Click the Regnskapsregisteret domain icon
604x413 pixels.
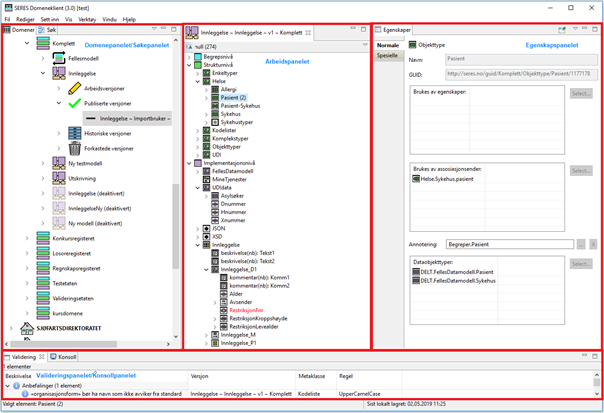pyautogui.click(x=43, y=268)
